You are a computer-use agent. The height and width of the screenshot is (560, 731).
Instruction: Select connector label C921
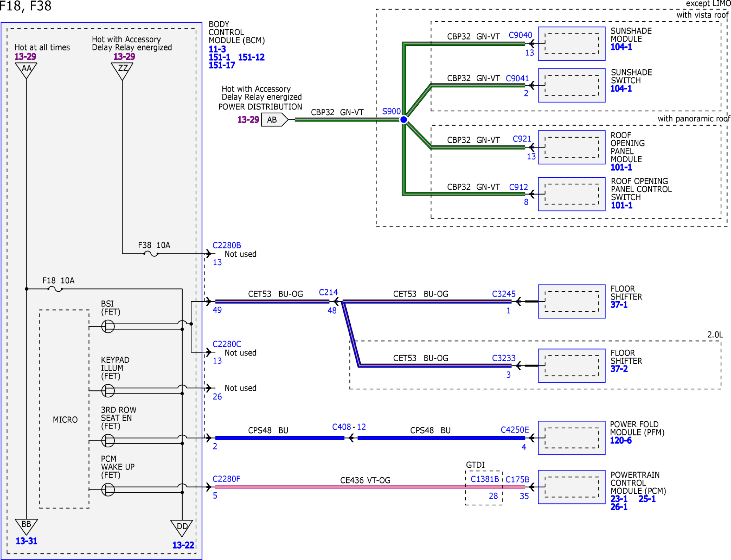click(x=522, y=139)
